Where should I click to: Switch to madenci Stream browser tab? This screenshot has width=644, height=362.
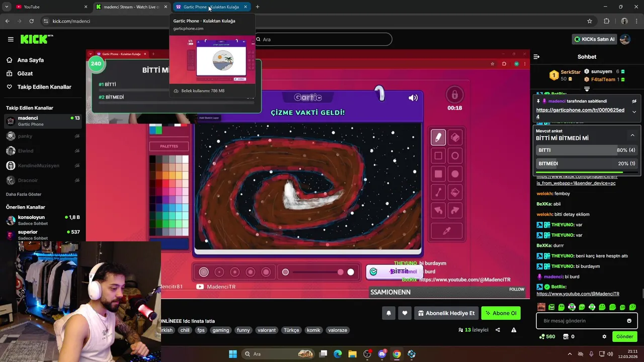tap(131, 7)
